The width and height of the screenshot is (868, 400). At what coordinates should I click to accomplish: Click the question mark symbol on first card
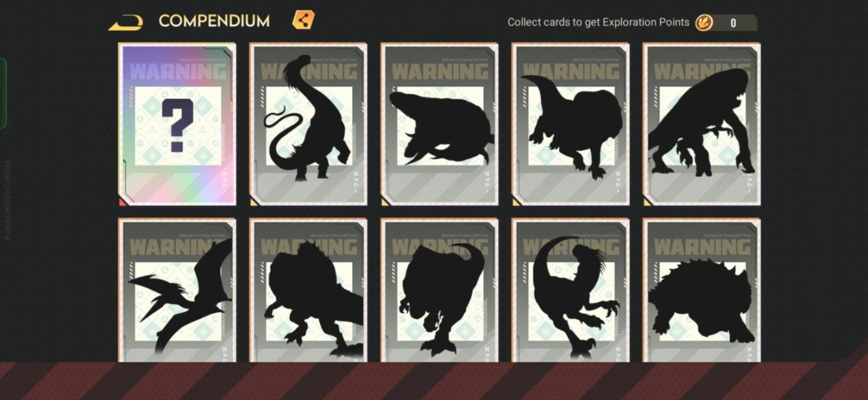(x=177, y=125)
